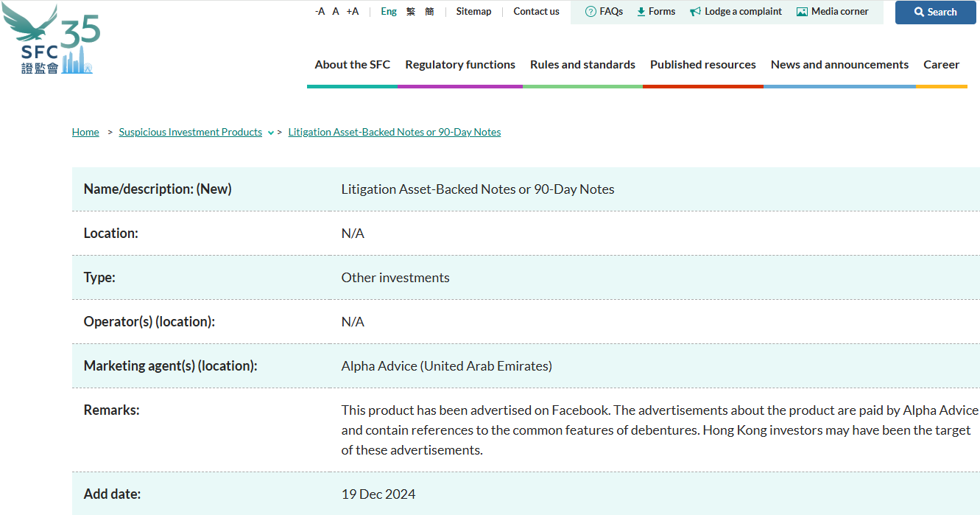Click the magnifier icon inside the Search button

[920, 12]
